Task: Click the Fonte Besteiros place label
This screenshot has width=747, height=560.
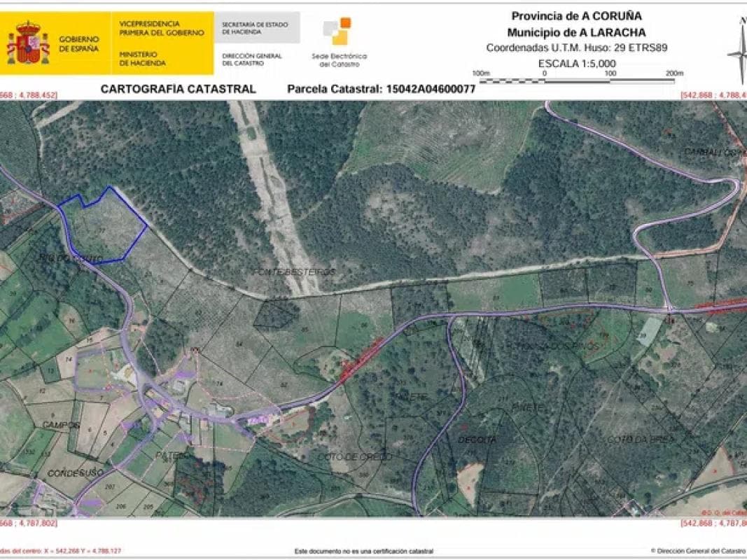Action: click(x=294, y=272)
